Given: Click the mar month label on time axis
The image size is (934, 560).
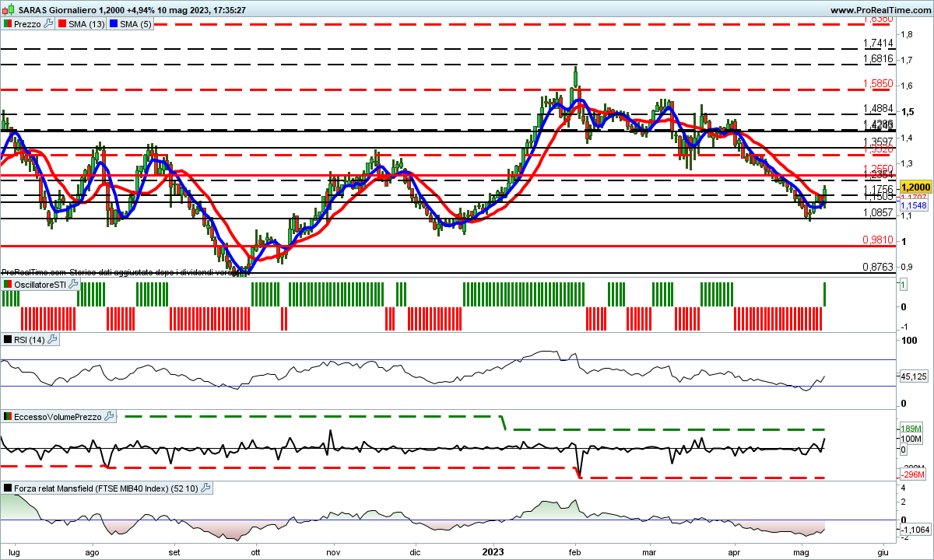Looking at the screenshot, I should (649, 552).
